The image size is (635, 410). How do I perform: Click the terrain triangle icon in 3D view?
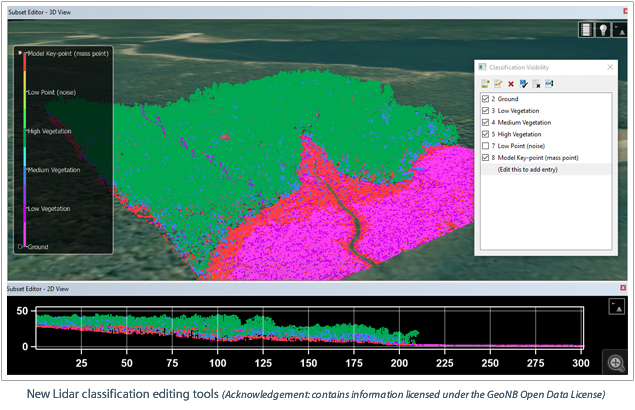(620, 30)
